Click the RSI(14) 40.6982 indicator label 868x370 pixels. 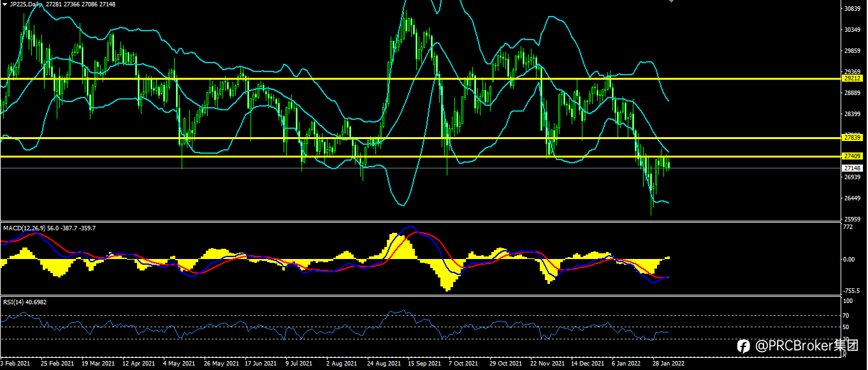click(25, 302)
